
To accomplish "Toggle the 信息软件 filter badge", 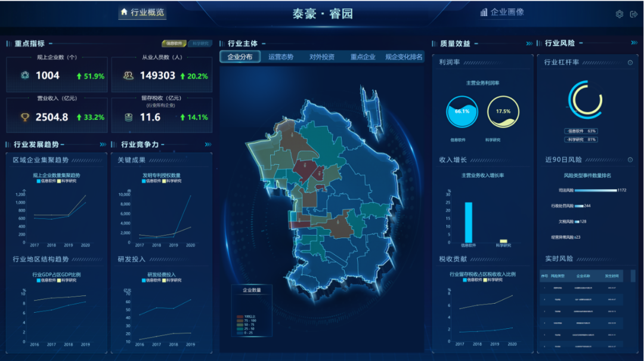I will coord(175,44).
